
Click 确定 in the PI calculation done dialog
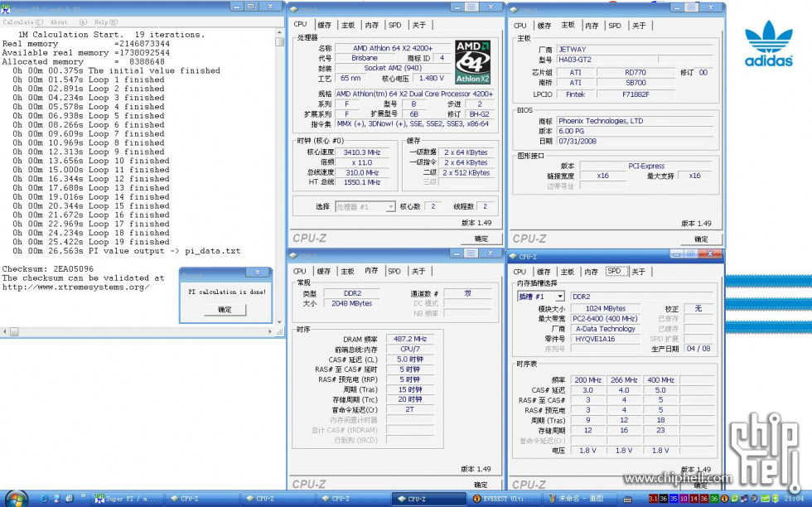click(225, 309)
